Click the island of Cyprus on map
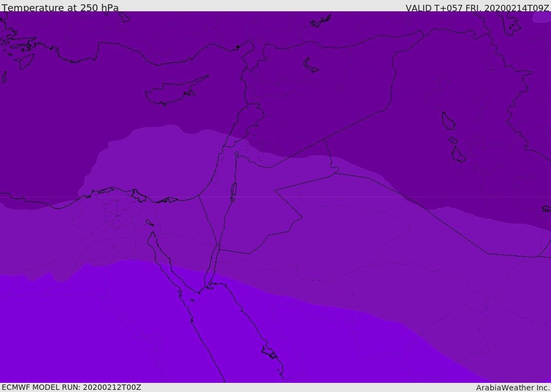Image resolution: width=551 pixels, height=392 pixels. (x=176, y=91)
